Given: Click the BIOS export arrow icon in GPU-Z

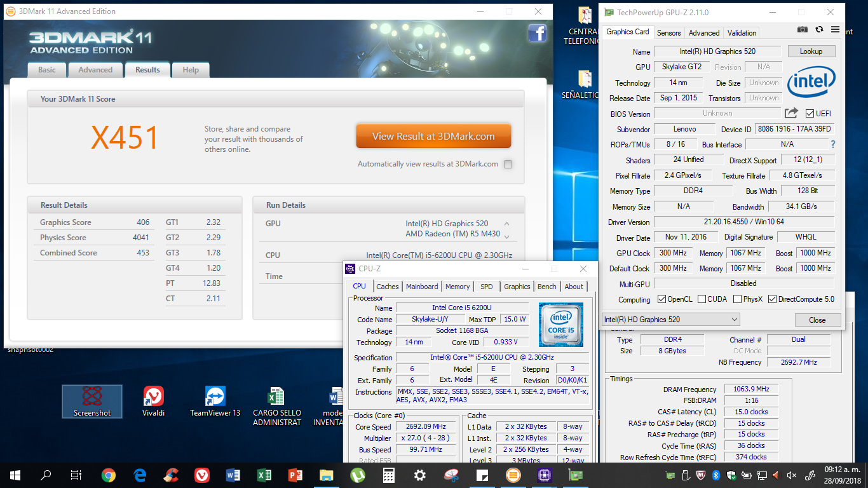Looking at the screenshot, I should [x=791, y=113].
